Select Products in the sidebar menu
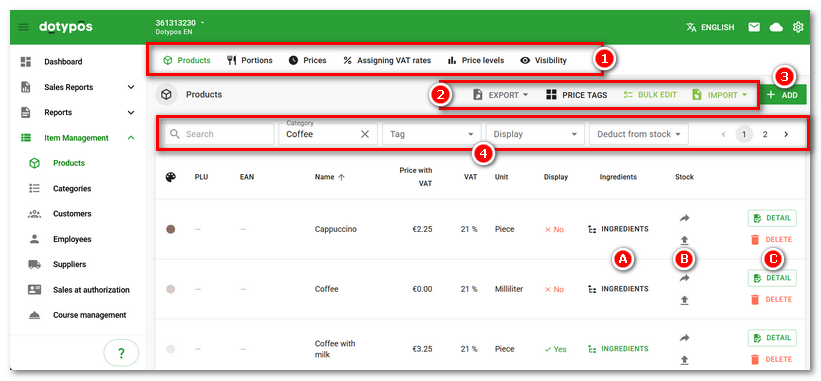Viewport: 821px width, 381px height. [69, 163]
